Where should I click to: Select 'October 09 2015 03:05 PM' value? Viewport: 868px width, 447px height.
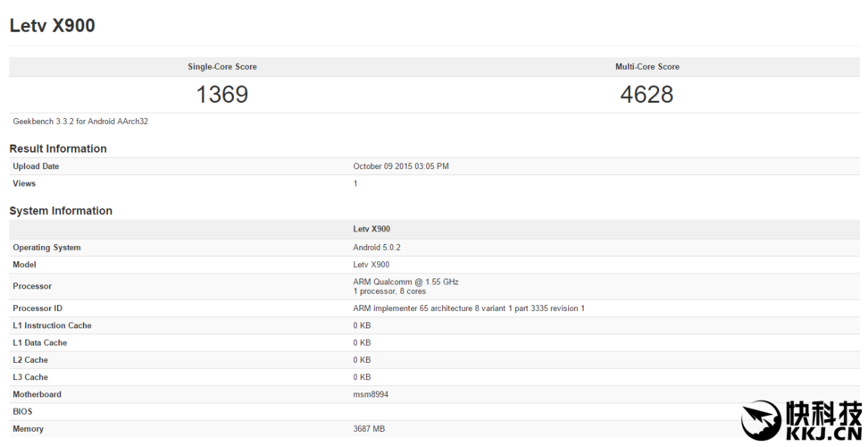(x=401, y=166)
